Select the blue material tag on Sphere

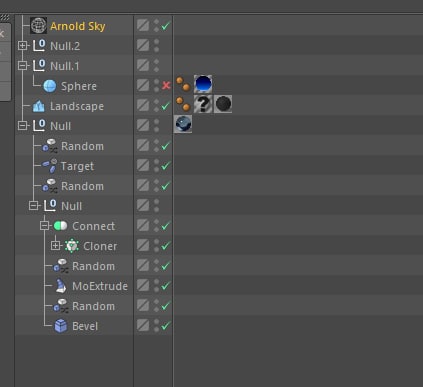coord(203,84)
